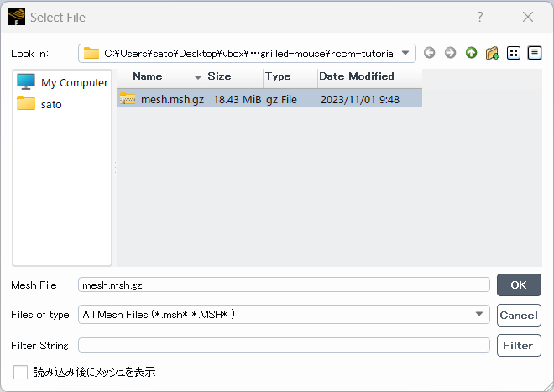Open the Files of type dropdown
Viewport: 554px width, 392px height.
[x=479, y=315]
